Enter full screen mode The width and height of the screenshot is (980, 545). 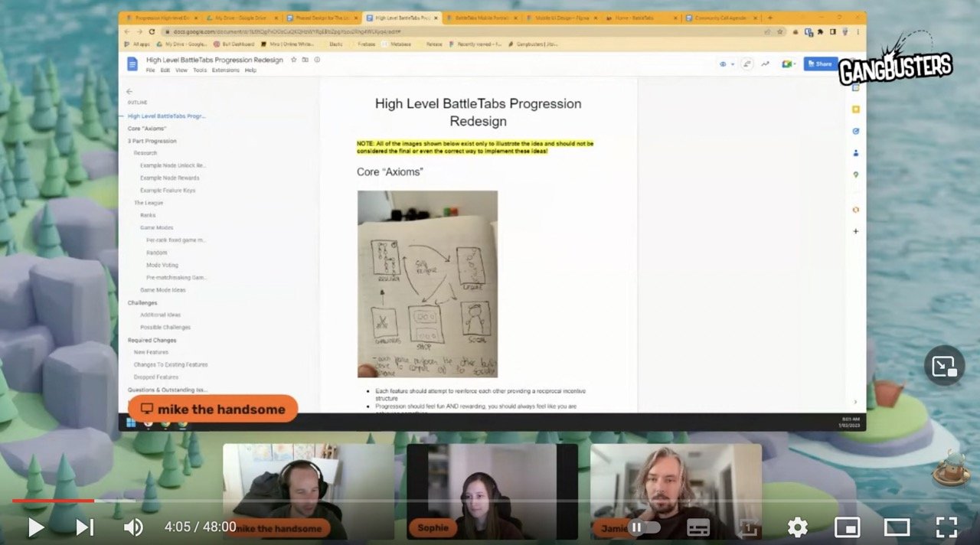947,527
